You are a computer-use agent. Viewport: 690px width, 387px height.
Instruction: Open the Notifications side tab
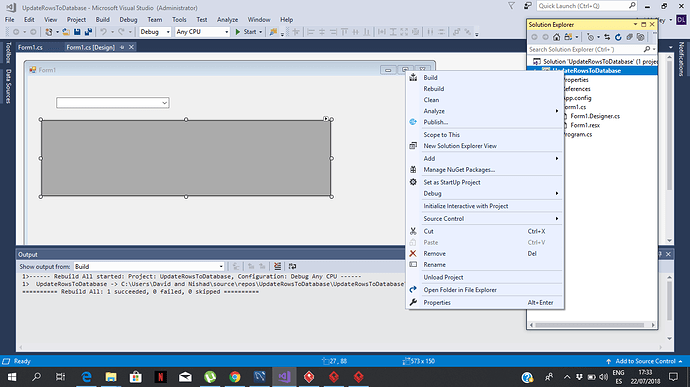(682, 59)
